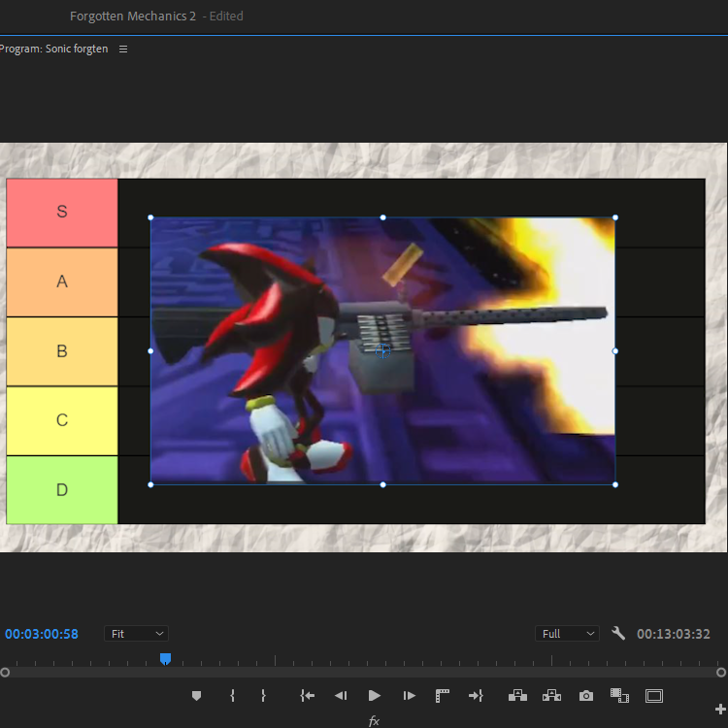This screenshot has width=728, height=728.
Task: Jump to the Out point
Action: pos(476,696)
